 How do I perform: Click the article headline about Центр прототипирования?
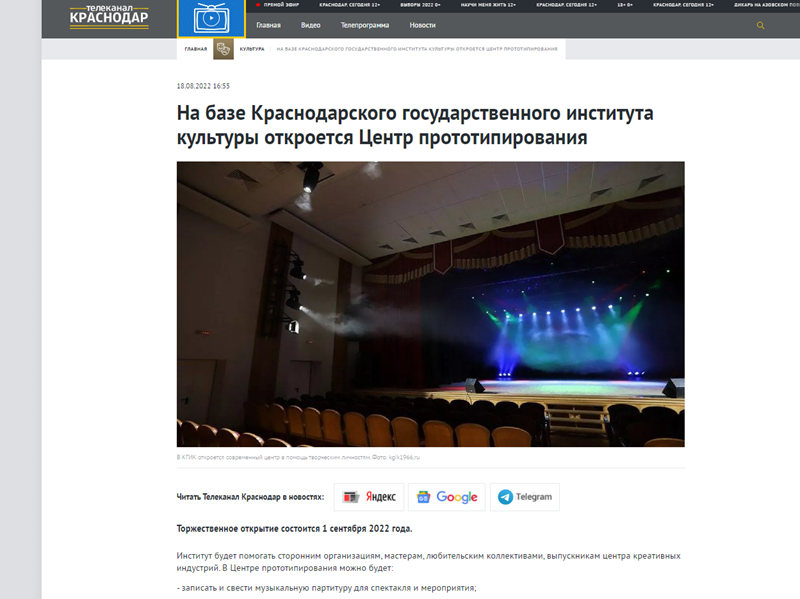coord(415,125)
